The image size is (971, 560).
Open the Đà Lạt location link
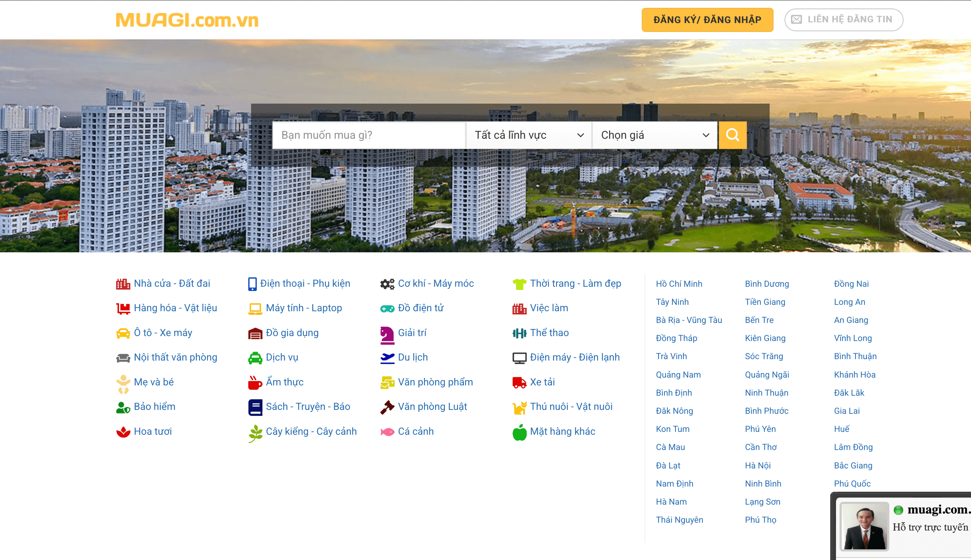pos(668,465)
